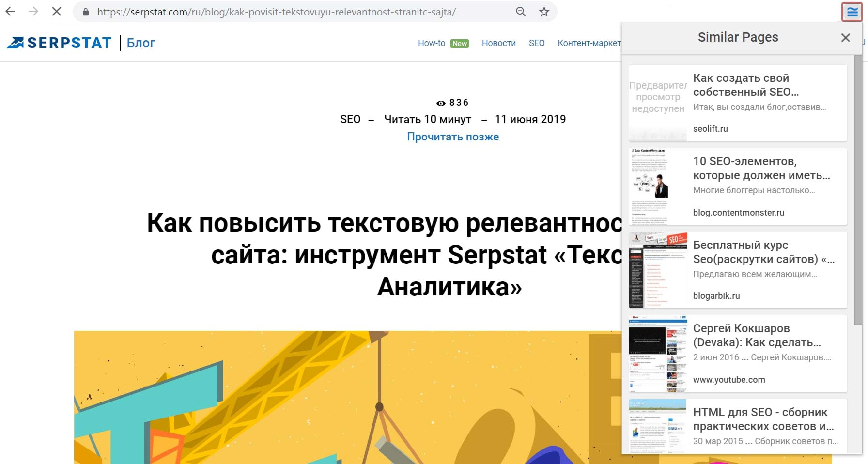Click the browser back arrow
The height and width of the screenshot is (464, 868).
(x=10, y=12)
